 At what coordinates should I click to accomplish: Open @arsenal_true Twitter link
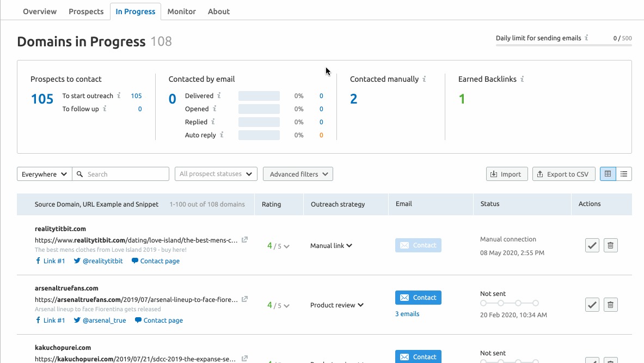point(100,320)
